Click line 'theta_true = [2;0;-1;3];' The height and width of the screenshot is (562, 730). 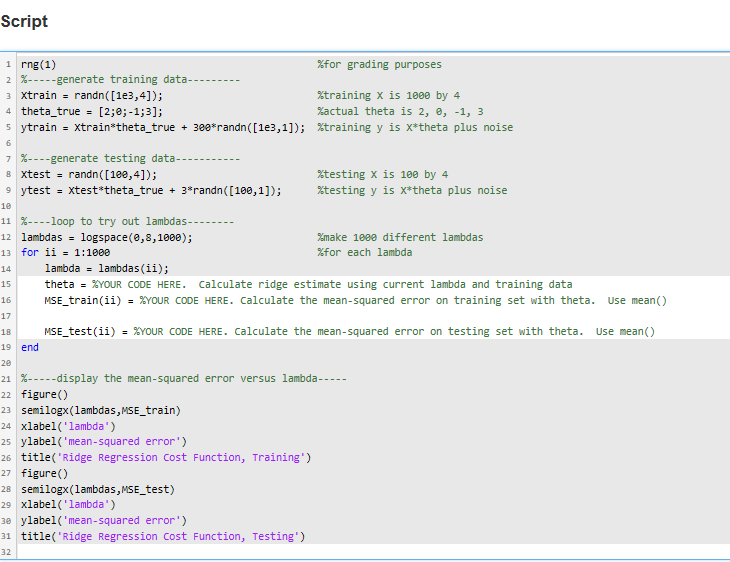pos(92,112)
